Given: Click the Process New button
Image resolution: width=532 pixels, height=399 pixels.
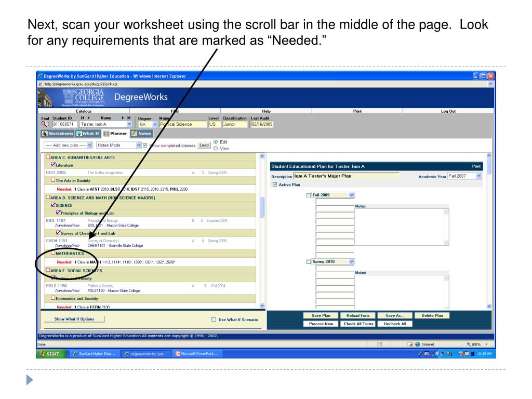Looking at the screenshot, I should click(x=321, y=324).
